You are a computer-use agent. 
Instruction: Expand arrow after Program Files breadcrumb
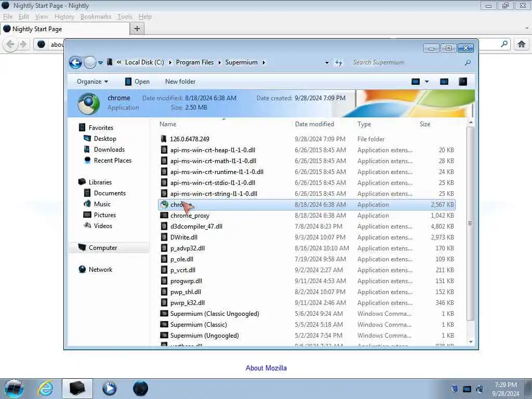[220, 62]
